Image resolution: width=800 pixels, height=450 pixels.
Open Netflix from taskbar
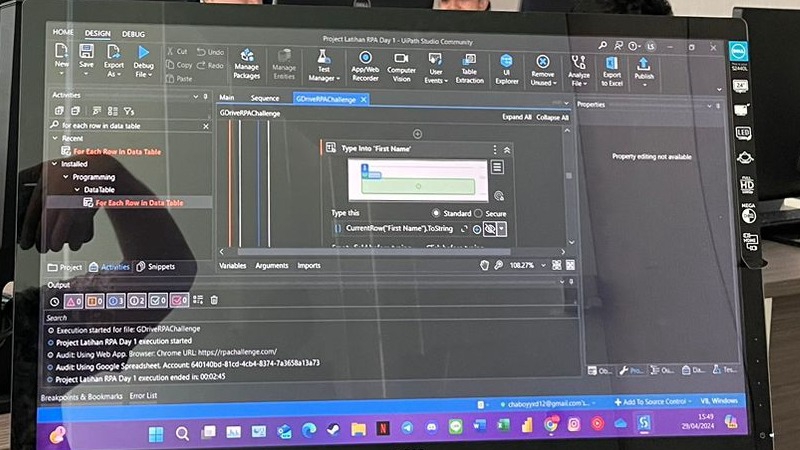[x=383, y=429]
